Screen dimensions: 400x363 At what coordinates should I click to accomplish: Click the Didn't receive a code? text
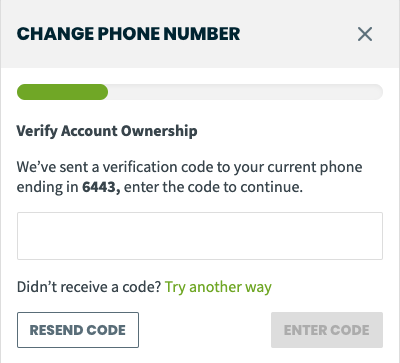pos(89,287)
